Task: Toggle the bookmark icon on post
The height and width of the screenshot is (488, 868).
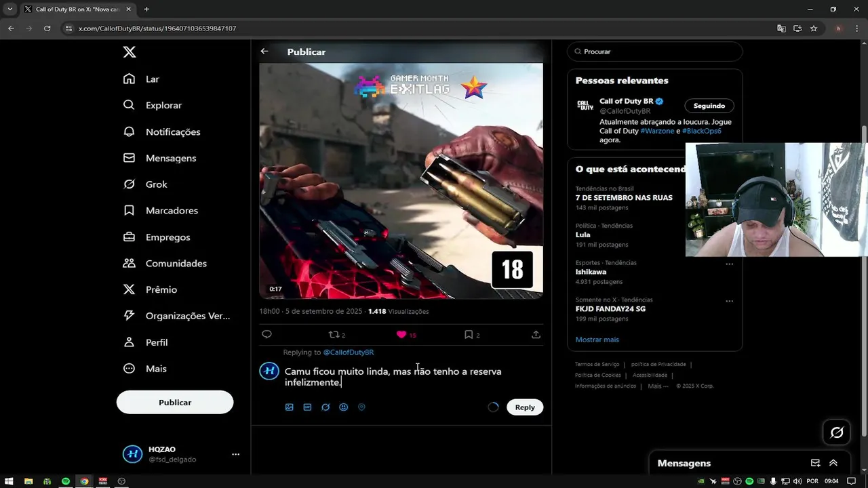Action: pyautogui.click(x=468, y=334)
